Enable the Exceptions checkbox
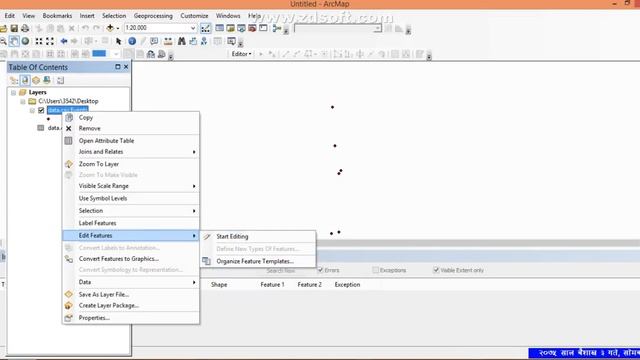Viewport: 640px width, 360px height. tap(375, 270)
